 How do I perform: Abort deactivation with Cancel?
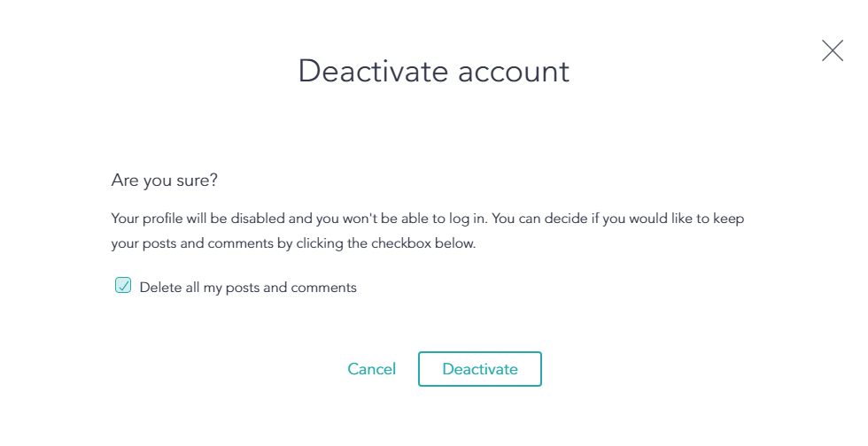click(371, 369)
